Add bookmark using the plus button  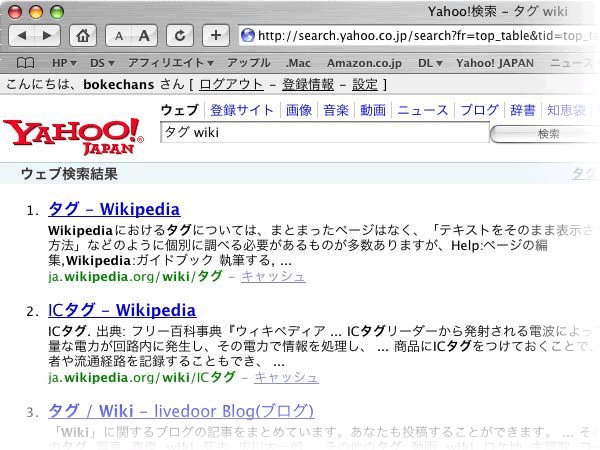(215, 36)
